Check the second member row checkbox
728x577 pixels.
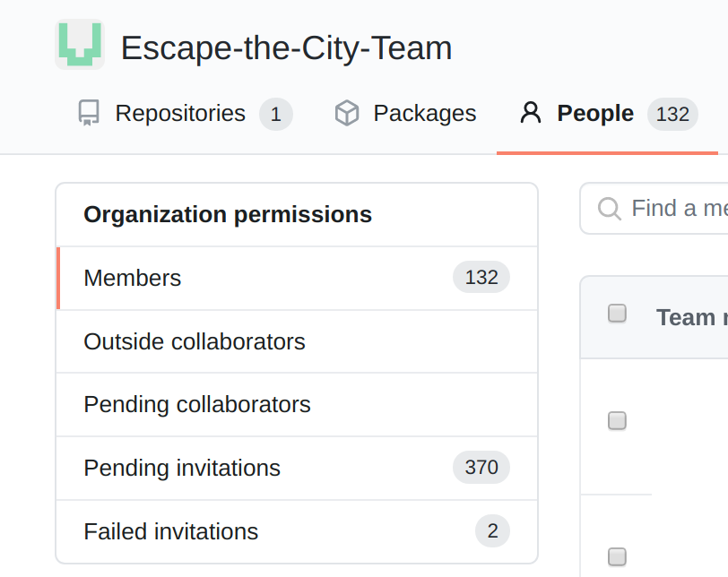tap(617, 556)
